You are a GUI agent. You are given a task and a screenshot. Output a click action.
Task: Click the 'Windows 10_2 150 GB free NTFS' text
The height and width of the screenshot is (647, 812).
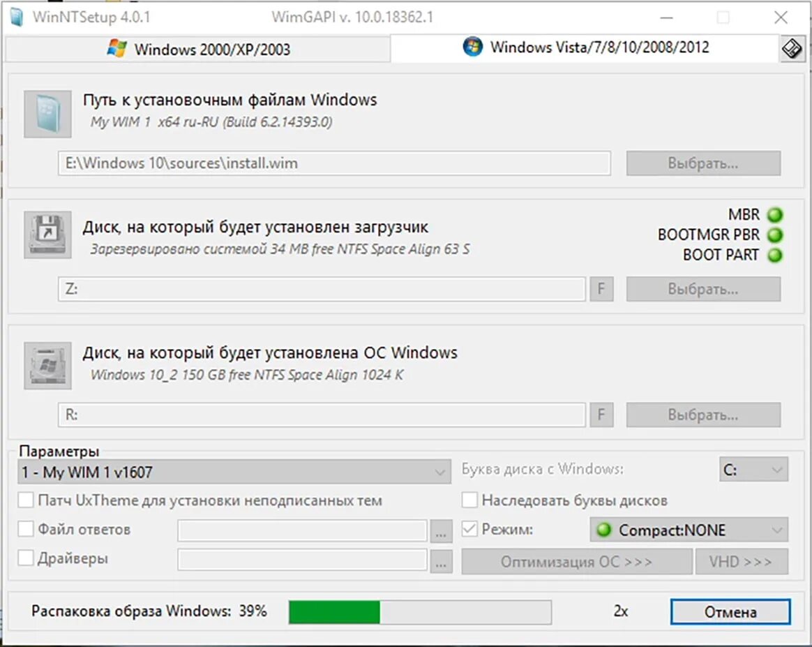coord(246,375)
